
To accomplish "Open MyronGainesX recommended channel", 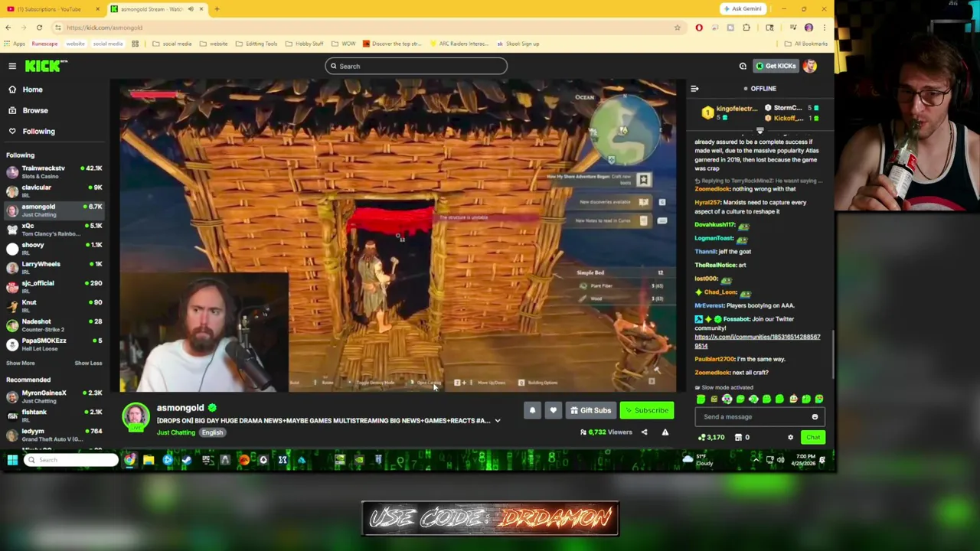I will [54, 396].
